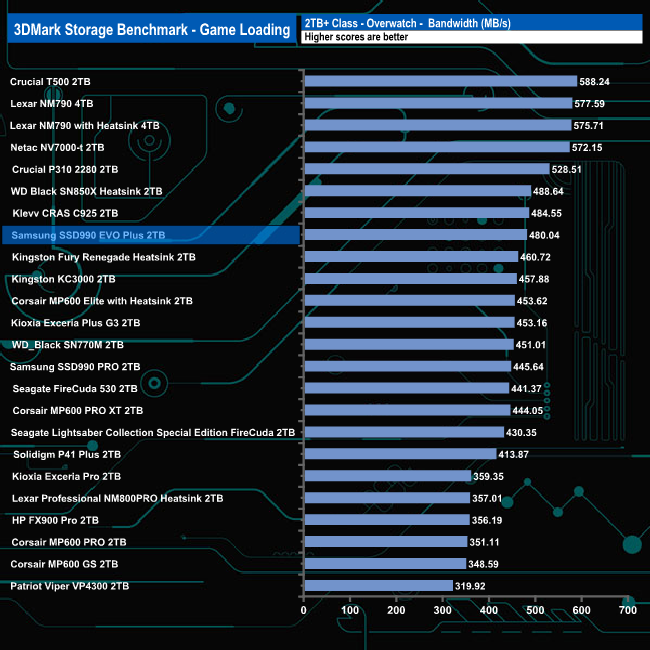Image resolution: width=650 pixels, height=650 pixels.
Task: Click the 'Corsair MP600 PRO 2TB' label
Action: (x=69, y=543)
